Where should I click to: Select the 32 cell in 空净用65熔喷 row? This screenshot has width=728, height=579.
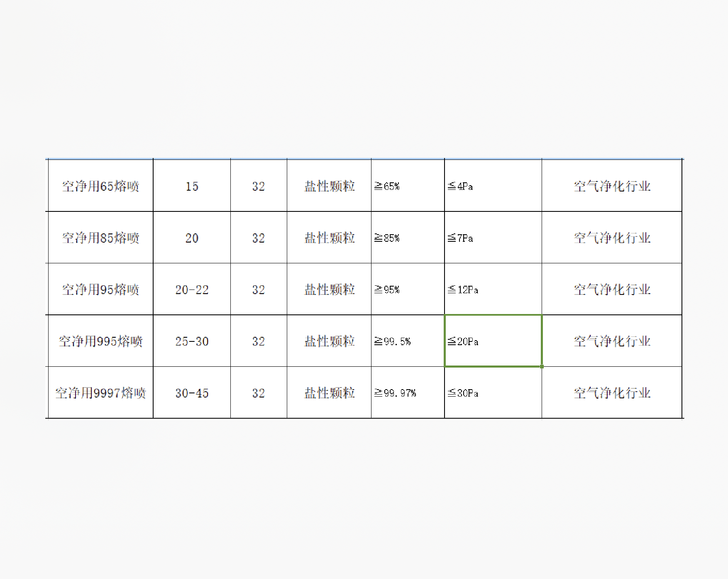click(x=259, y=186)
